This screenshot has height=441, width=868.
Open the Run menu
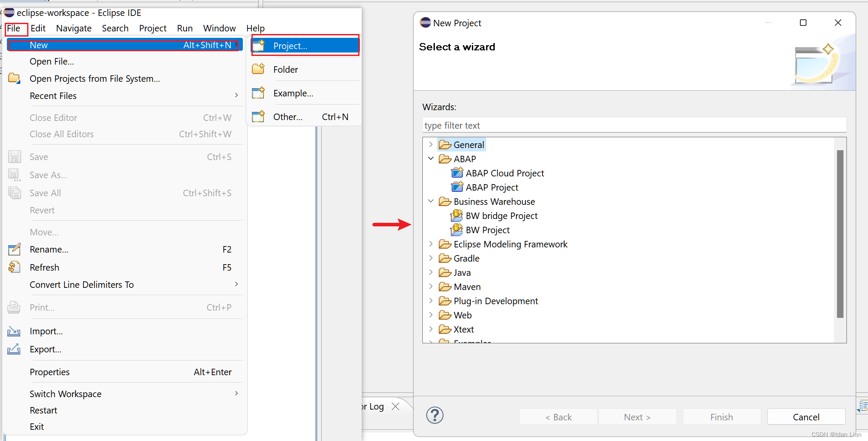pos(185,28)
